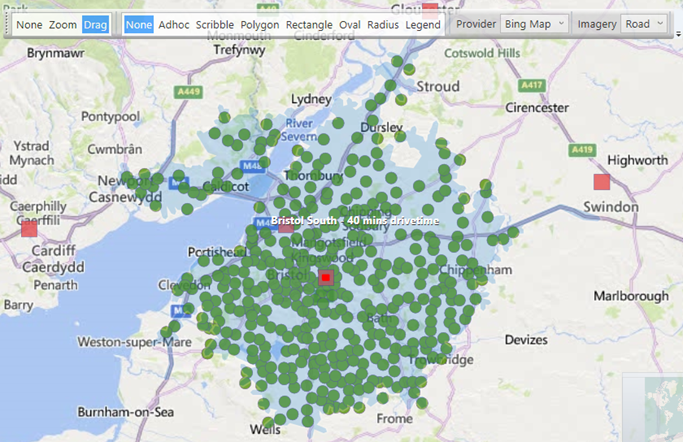Click the A449 road shield

click(x=189, y=92)
